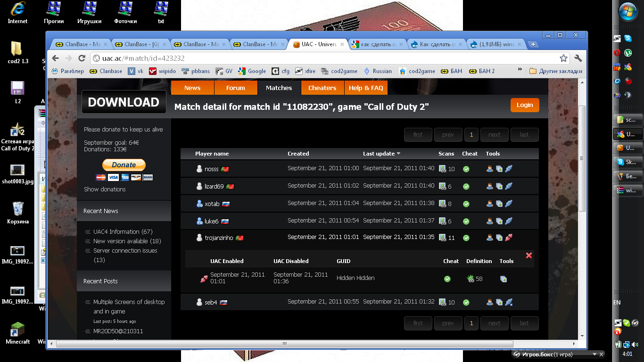The image size is (644, 362).
Task: Click the green cheat status check for xotab
Action: [466, 204]
